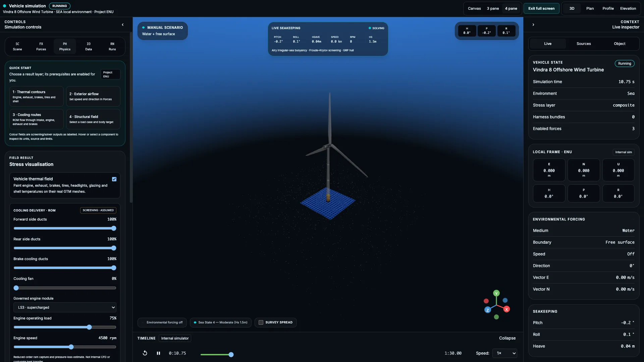Switch to 3D view
Viewport: 644px width, 362px height.
(572, 8)
